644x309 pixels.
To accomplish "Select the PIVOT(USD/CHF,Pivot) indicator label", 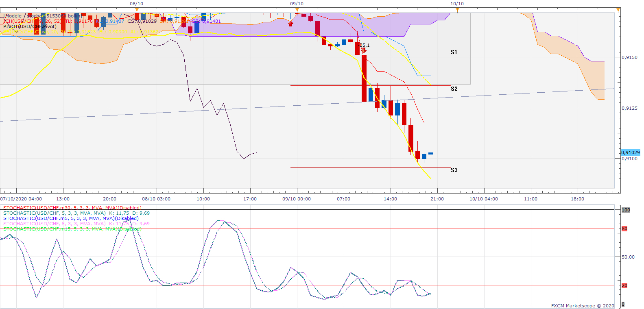I will tap(30, 26).
